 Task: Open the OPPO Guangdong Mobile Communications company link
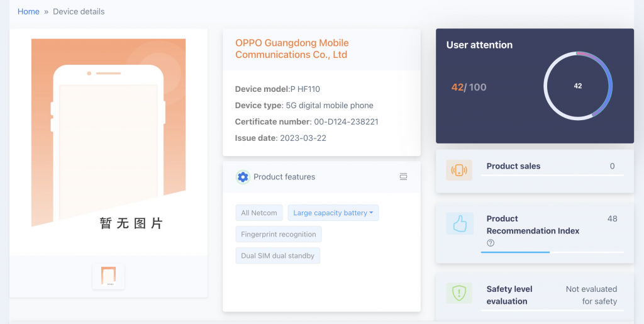tap(292, 48)
